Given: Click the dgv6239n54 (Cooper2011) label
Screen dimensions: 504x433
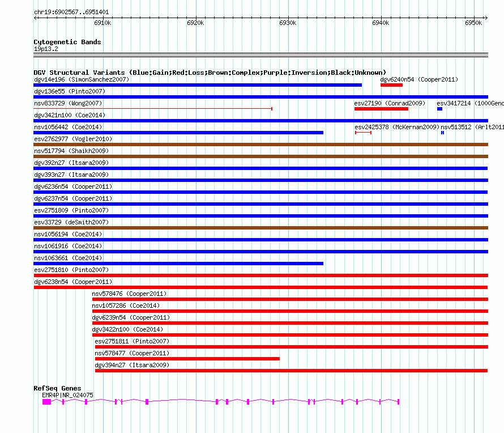Looking at the screenshot, I should [x=131, y=317].
